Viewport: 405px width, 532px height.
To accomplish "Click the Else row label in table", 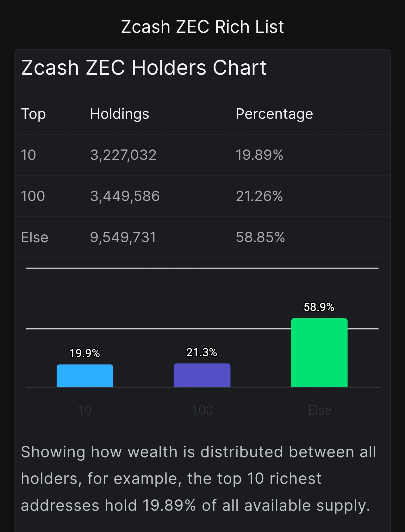I will point(34,237).
